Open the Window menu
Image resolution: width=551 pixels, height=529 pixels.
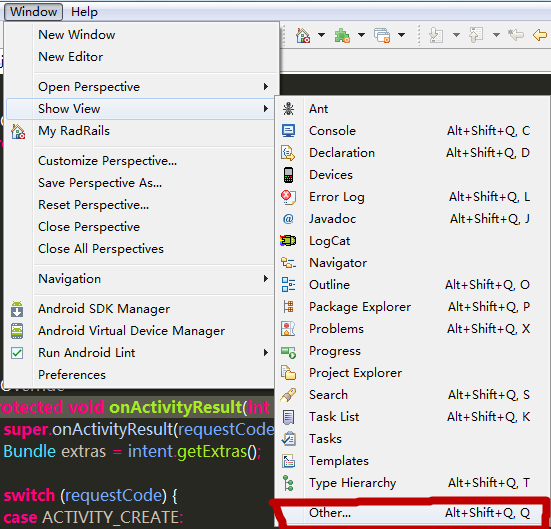(33, 12)
